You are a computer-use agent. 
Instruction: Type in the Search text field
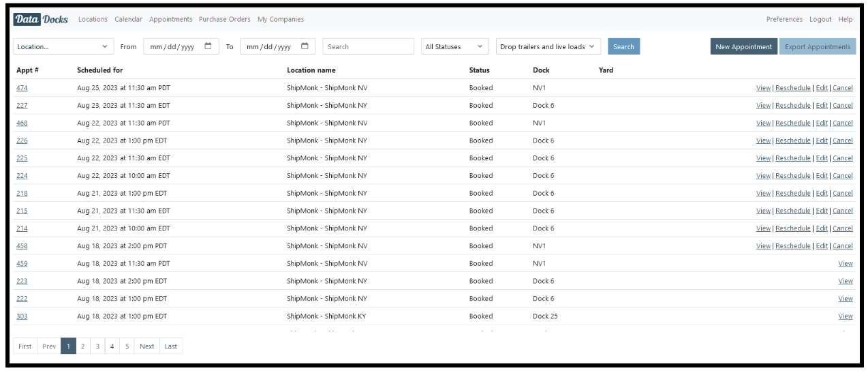(x=368, y=46)
